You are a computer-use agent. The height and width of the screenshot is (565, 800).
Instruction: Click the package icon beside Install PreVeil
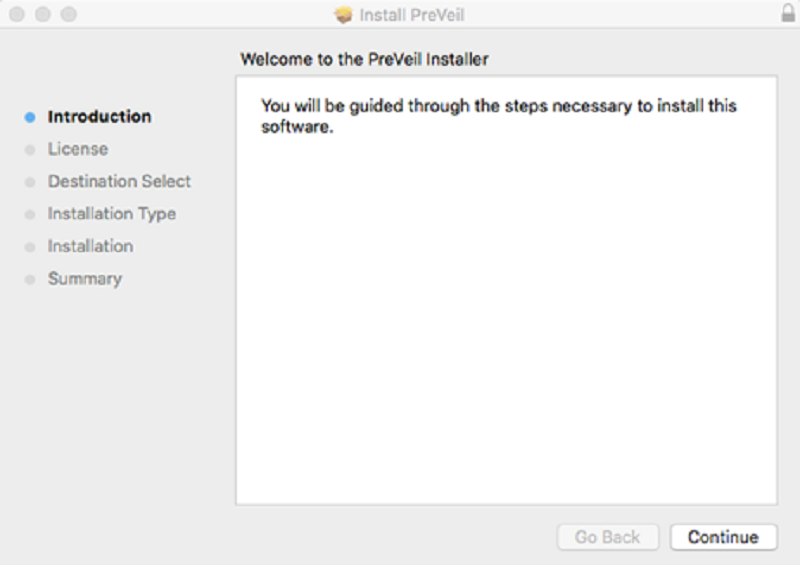click(x=344, y=15)
